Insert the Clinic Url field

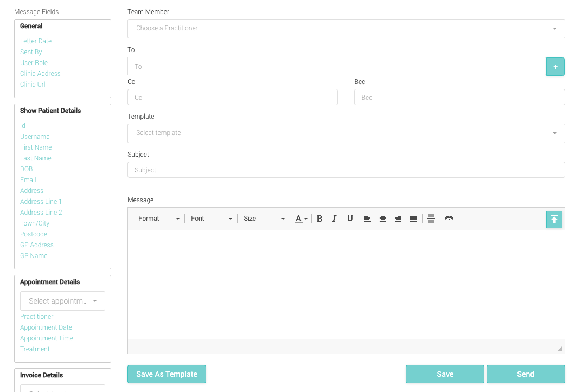pos(33,85)
